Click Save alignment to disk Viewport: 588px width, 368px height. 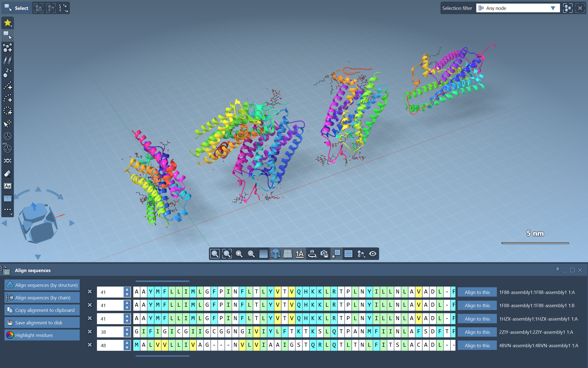(x=42, y=323)
